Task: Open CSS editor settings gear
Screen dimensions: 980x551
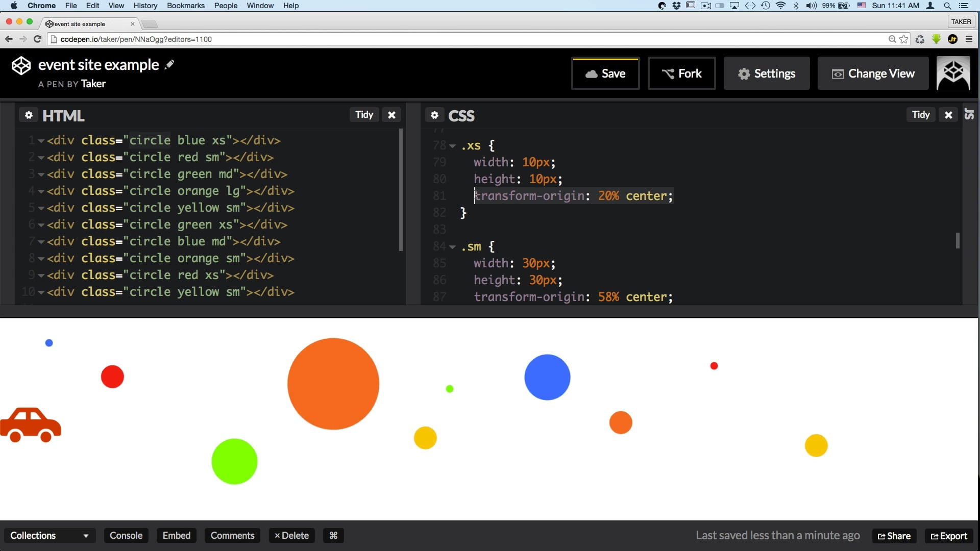Action: [434, 115]
